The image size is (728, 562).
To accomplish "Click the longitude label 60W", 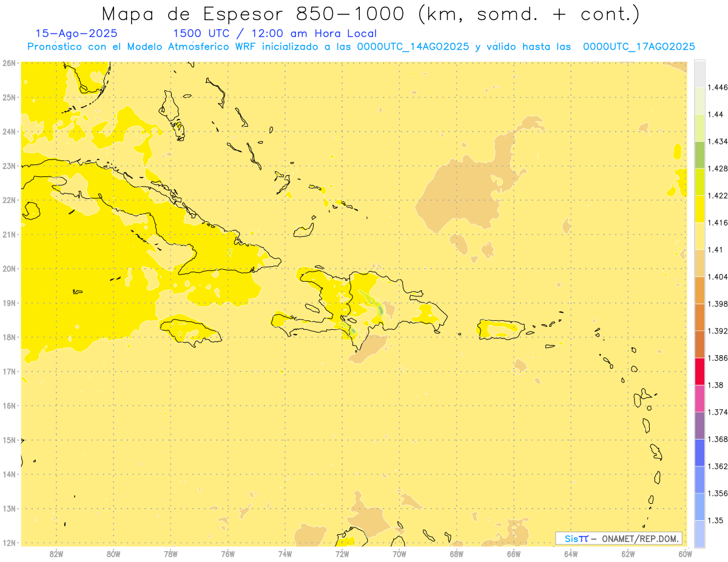I will coord(686,554).
